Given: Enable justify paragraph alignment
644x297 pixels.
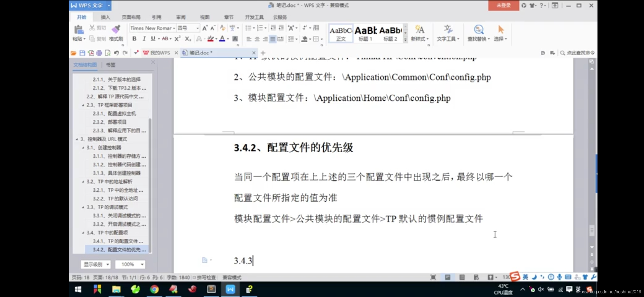Looking at the screenshot, I should point(272,39).
